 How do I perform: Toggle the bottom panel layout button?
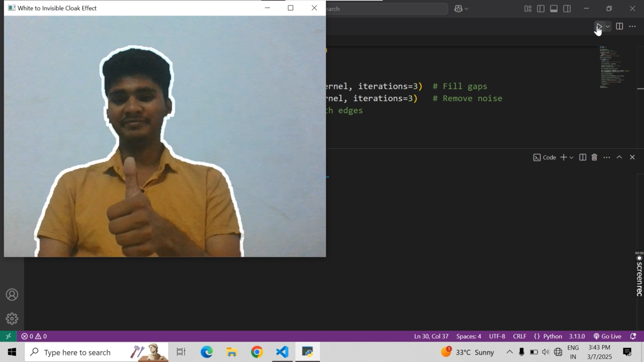pos(554,9)
